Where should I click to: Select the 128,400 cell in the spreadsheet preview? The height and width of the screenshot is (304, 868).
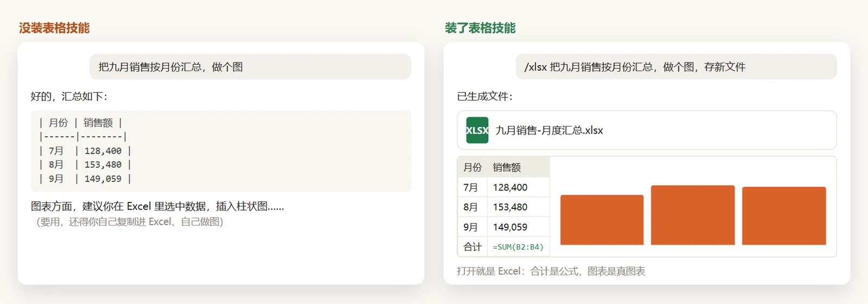pyautogui.click(x=519, y=187)
